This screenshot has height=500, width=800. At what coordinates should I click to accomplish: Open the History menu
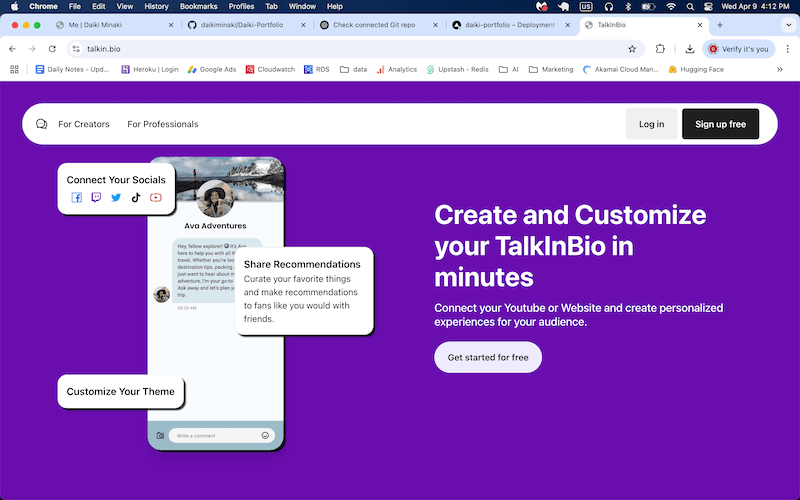coord(156,7)
